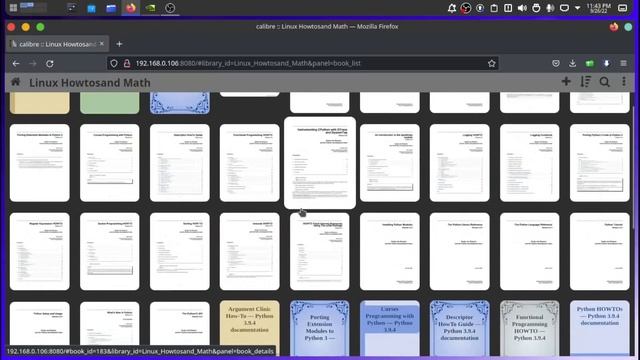640x360 pixels.
Task: Open the microphone tray icon
Action: (x=550, y=8)
